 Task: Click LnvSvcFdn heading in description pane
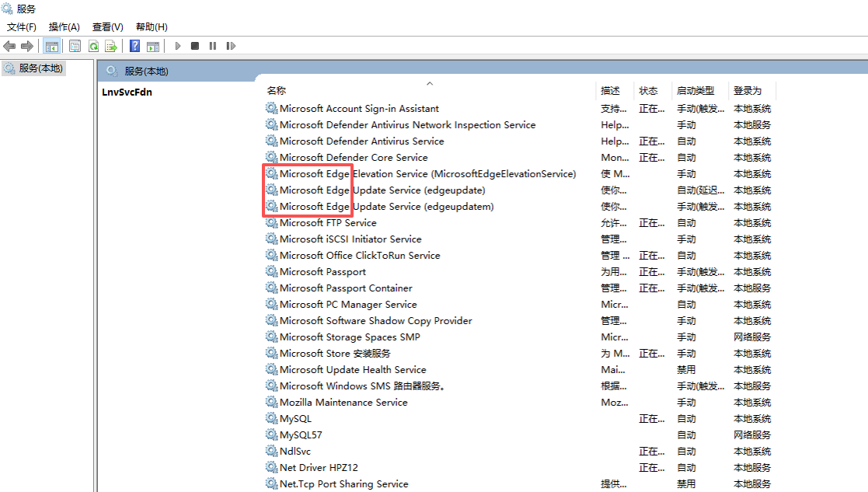point(127,92)
